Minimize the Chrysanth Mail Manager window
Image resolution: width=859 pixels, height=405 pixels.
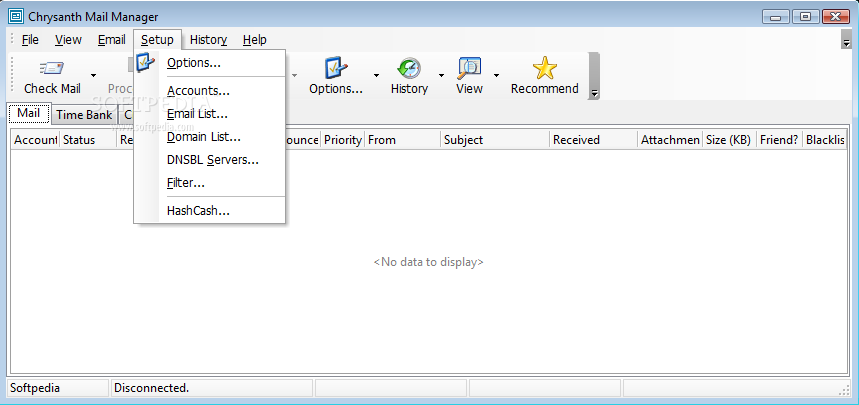coord(776,17)
